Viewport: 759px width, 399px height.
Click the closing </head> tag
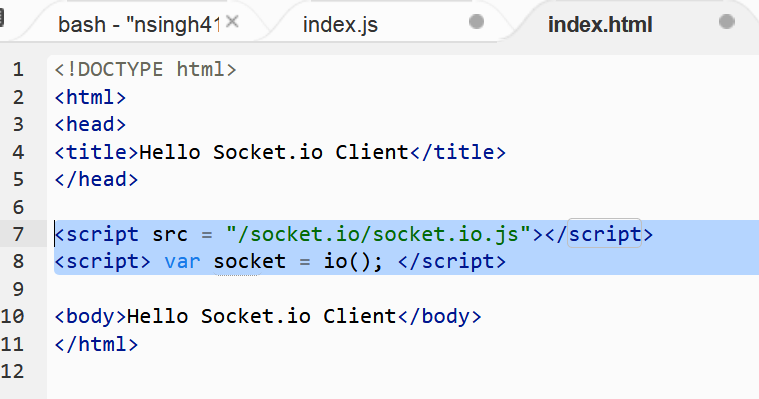point(96,180)
